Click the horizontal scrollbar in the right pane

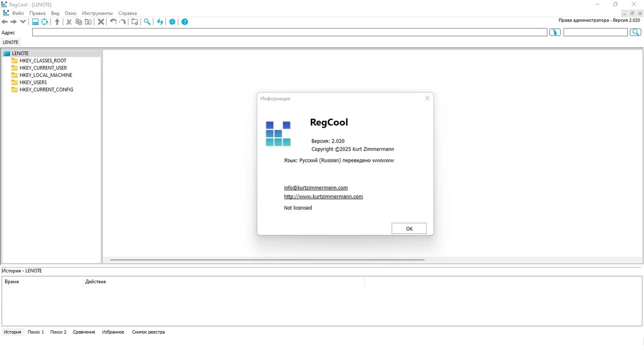(x=267, y=260)
